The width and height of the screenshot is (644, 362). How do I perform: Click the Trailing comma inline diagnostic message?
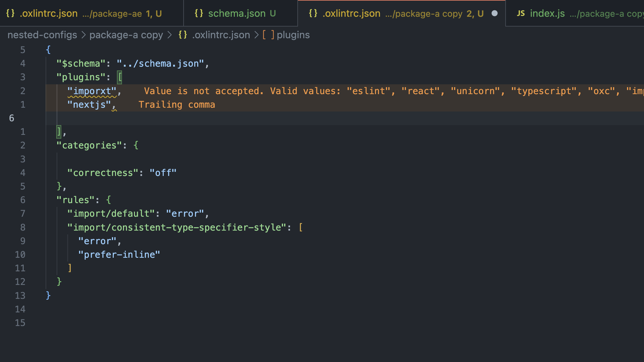177,104
